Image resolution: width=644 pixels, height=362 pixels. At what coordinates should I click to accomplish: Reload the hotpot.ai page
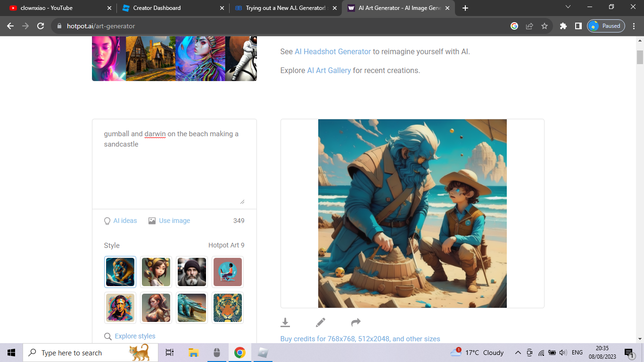41,26
